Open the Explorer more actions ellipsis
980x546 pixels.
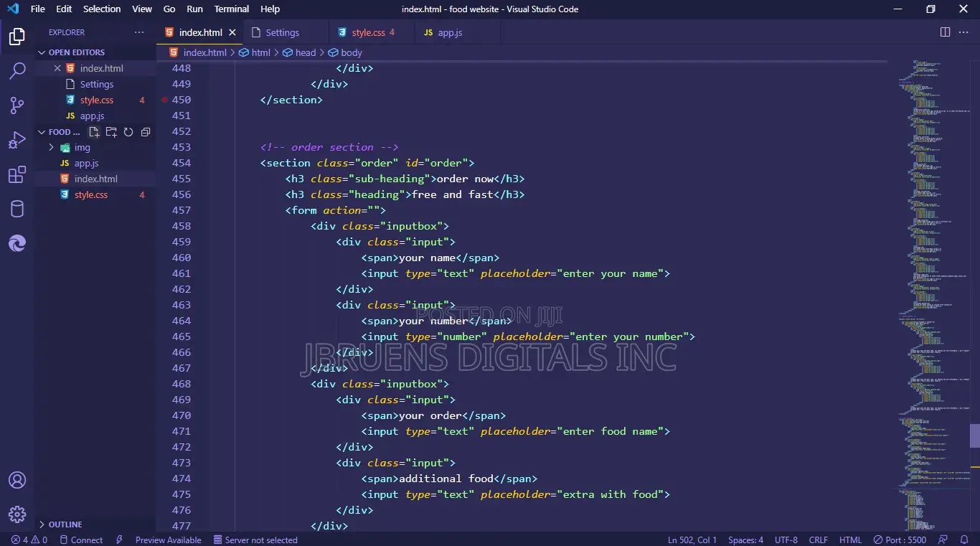pos(139,32)
